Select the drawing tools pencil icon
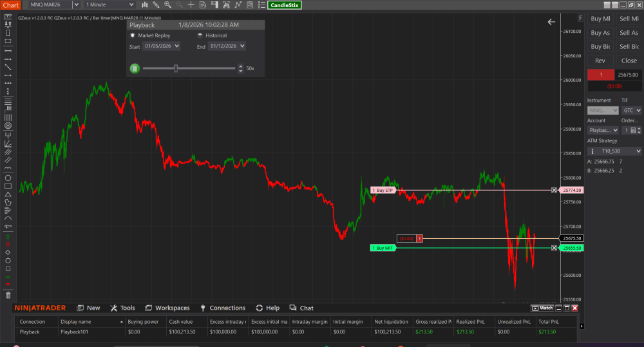 (156, 5)
